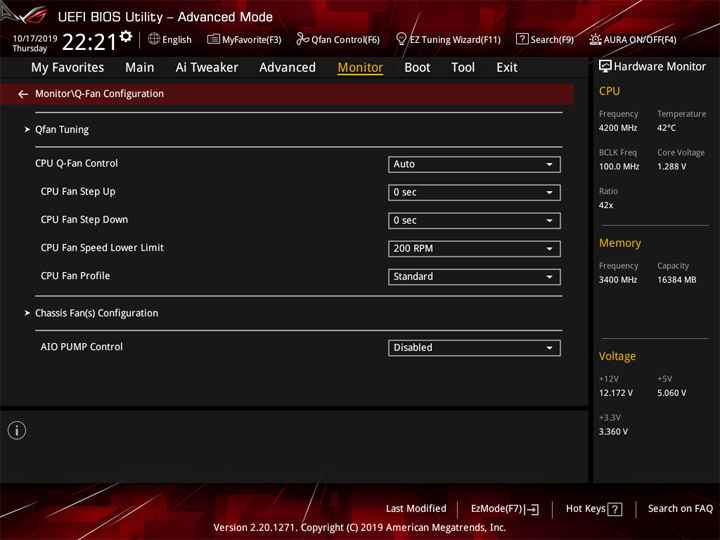Screen dimensions: 720x540
Task: Open the Search(F9) question mark icon
Action: 522,39
